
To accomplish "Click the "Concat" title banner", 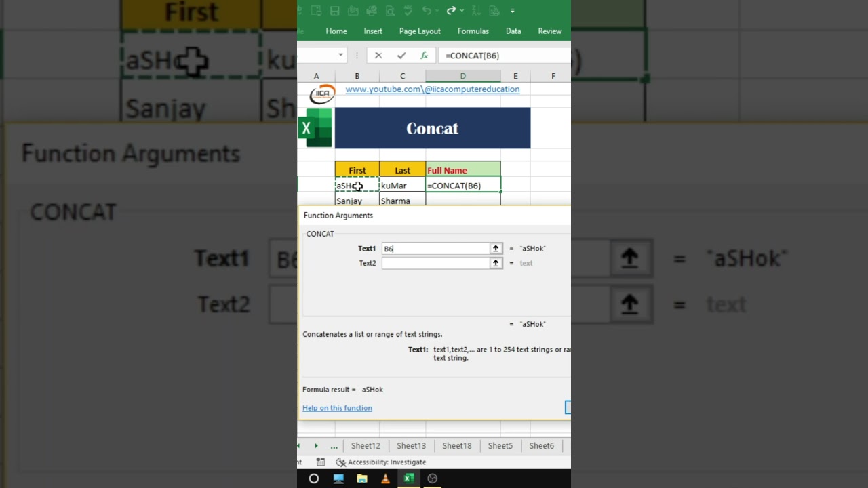I will 433,128.
